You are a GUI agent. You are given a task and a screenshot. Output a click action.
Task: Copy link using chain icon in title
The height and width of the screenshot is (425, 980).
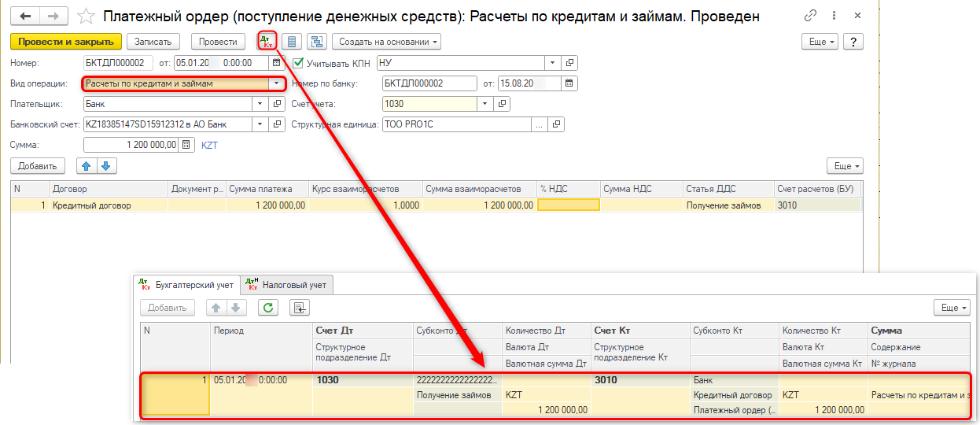click(811, 16)
